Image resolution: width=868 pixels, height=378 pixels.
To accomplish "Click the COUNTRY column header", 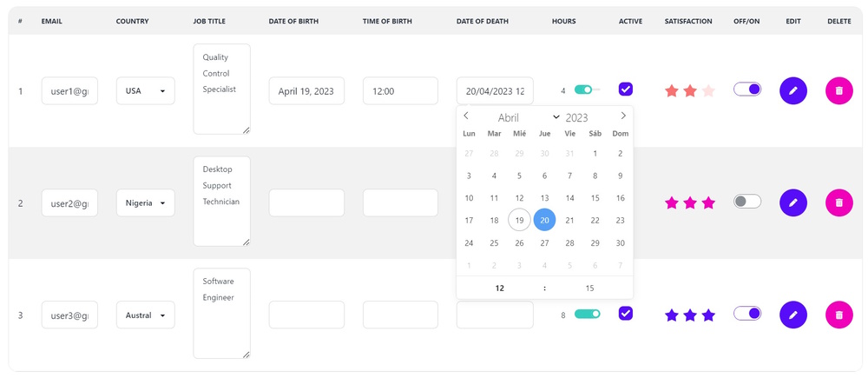I will coord(132,22).
